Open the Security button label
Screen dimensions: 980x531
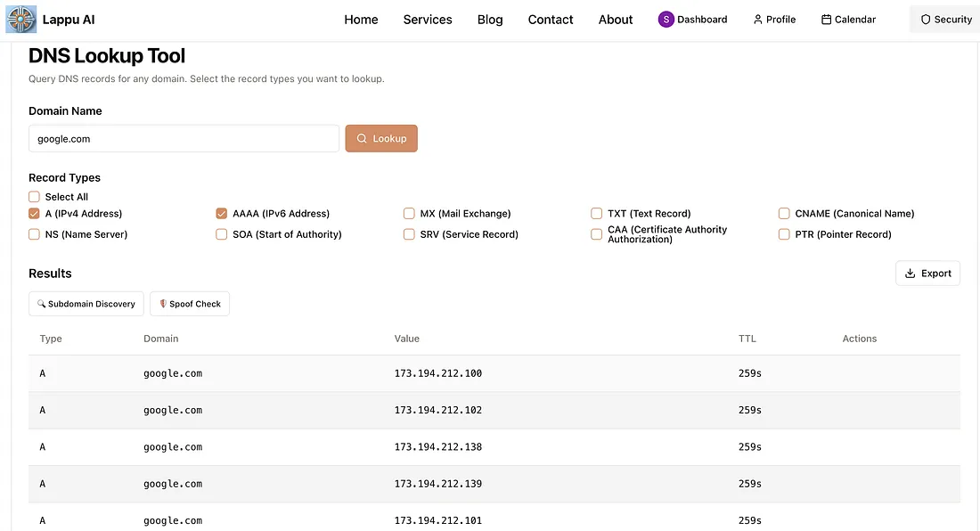coord(953,20)
